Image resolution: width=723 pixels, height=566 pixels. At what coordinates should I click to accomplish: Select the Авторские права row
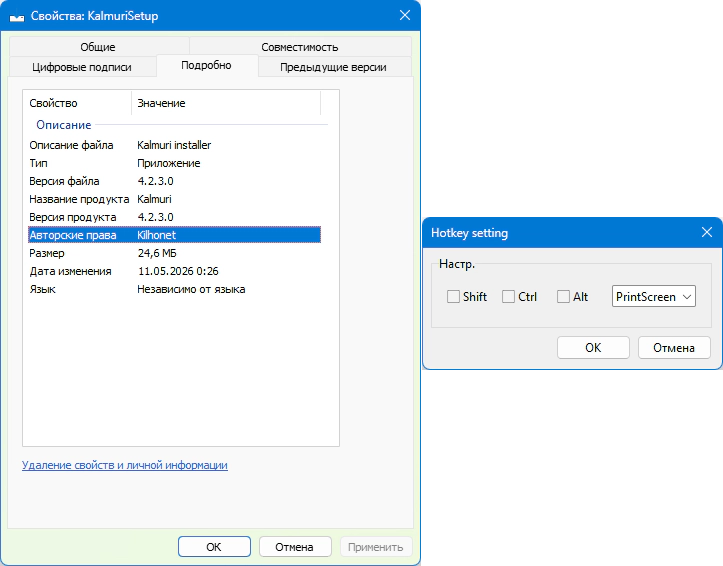click(175, 235)
